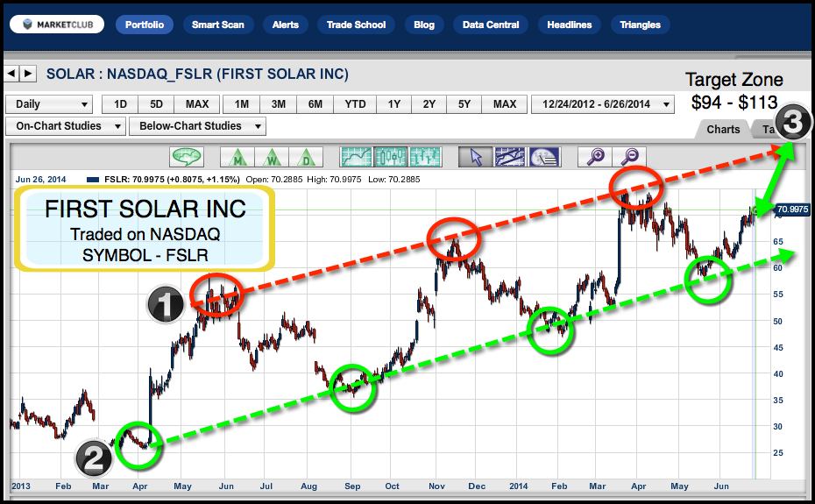This screenshot has height=504, width=815.
Task: Set chart range to 6M
Action: [315, 104]
